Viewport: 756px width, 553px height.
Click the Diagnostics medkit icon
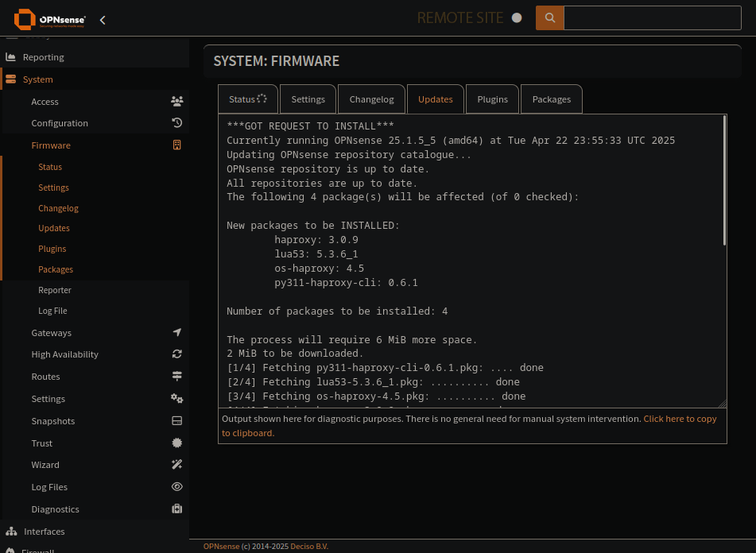[177, 509]
